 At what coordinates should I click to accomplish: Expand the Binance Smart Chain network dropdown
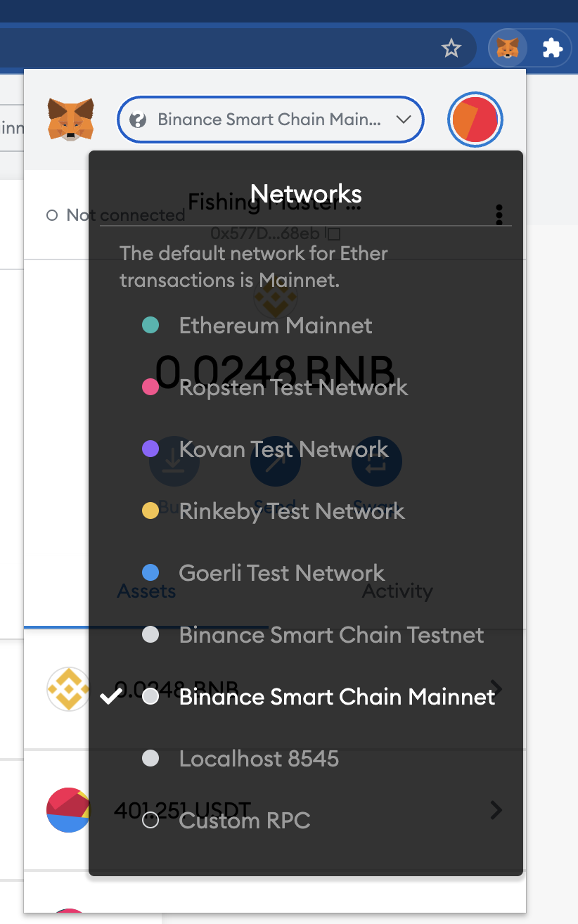tap(271, 120)
